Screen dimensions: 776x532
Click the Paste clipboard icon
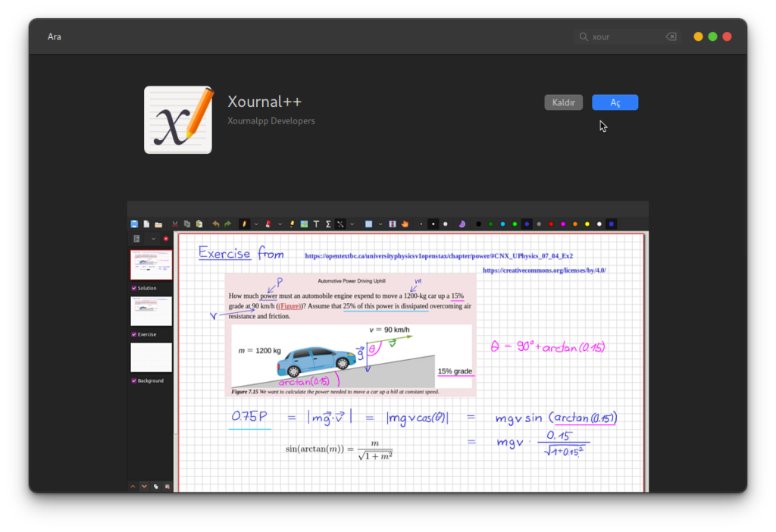tap(199, 224)
